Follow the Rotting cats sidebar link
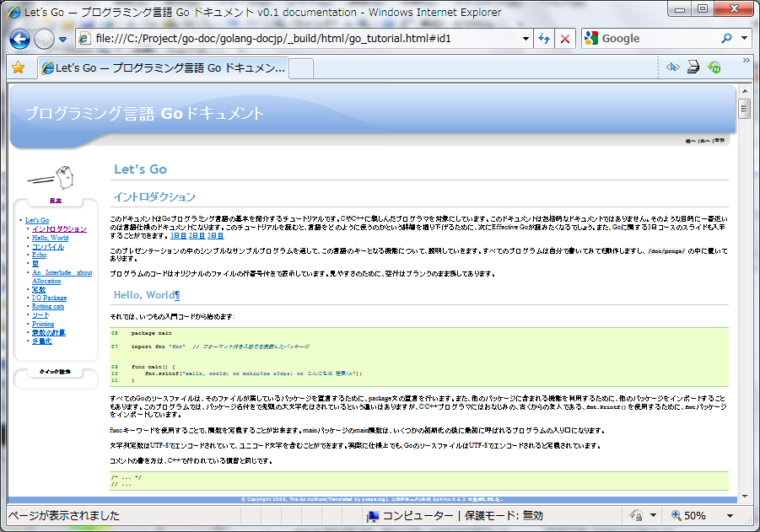Viewport: 760px width, 532px height. (x=48, y=306)
